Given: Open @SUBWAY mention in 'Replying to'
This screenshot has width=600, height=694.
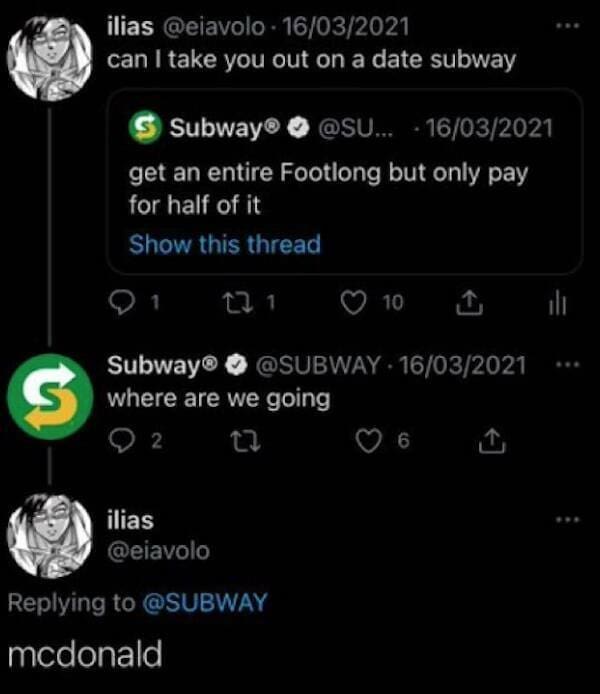Looking at the screenshot, I should point(207,601).
